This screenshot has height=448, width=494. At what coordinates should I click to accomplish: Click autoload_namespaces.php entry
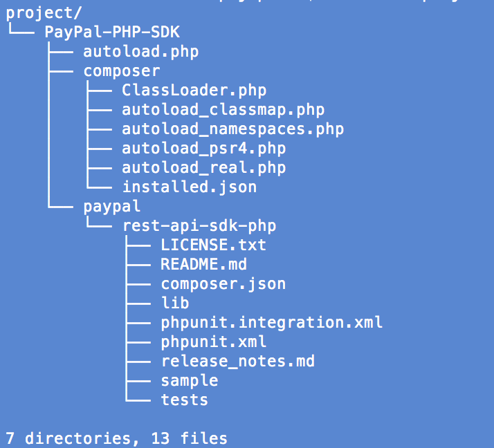pos(233,129)
